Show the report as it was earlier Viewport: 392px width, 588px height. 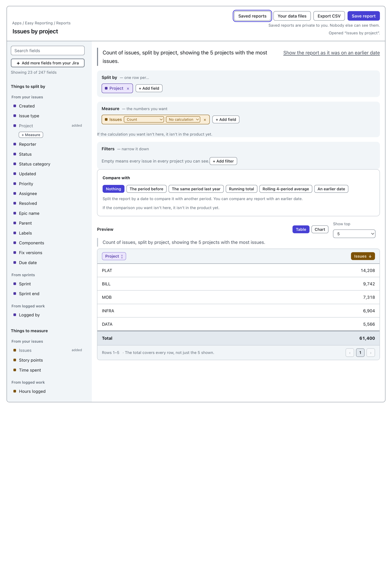[331, 53]
